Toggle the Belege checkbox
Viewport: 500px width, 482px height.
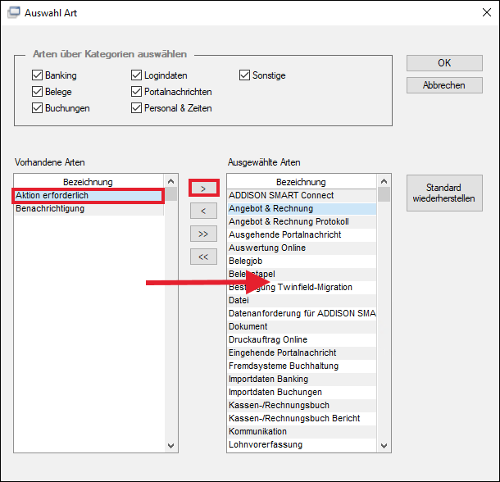tap(37, 92)
